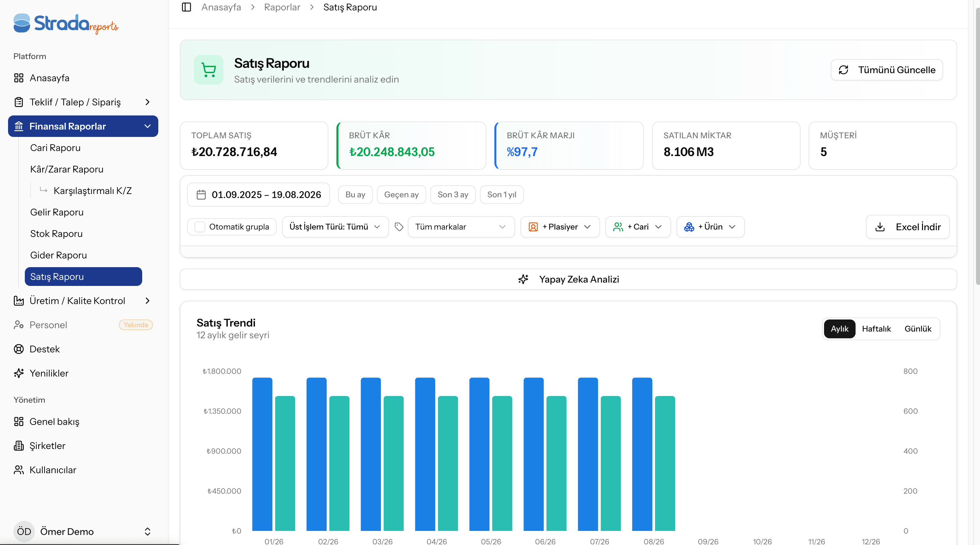The width and height of the screenshot is (980, 545).
Task: Click the Geçen ay button
Action: coord(401,195)
